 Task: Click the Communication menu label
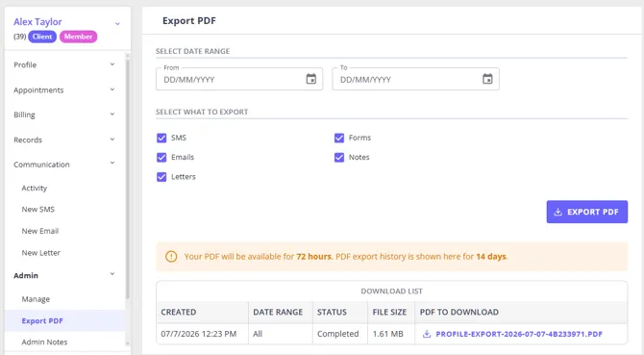[x=41, y=165]
